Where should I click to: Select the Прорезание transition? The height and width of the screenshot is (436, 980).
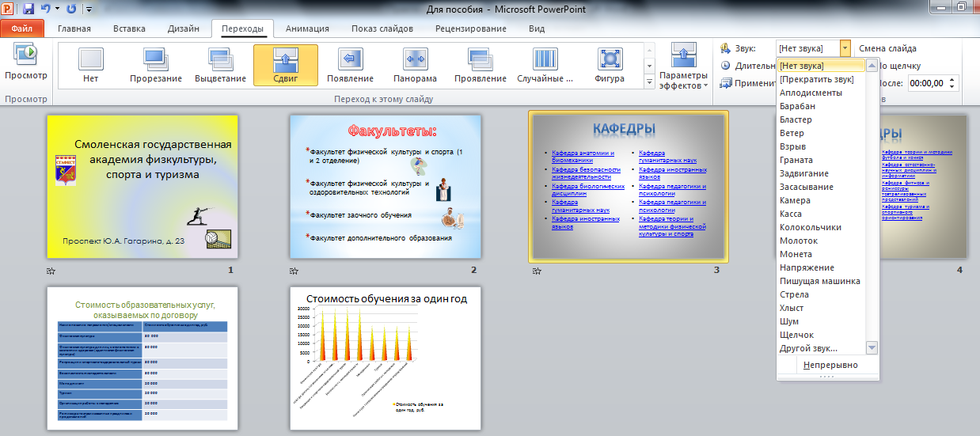coord(156,64)
